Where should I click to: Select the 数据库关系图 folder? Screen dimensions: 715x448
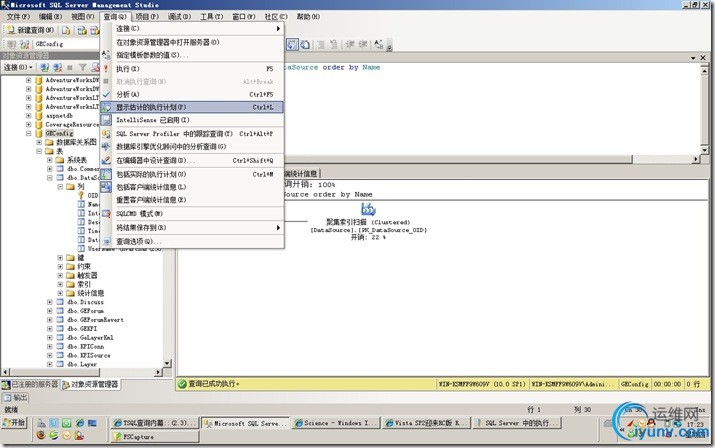76,142
